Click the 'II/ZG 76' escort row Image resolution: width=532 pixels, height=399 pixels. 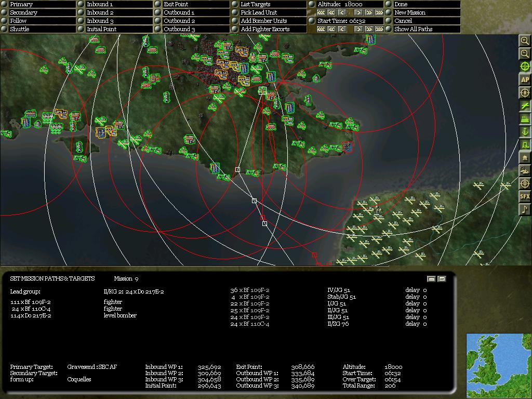pyautogui.click(x=328, y=324)
